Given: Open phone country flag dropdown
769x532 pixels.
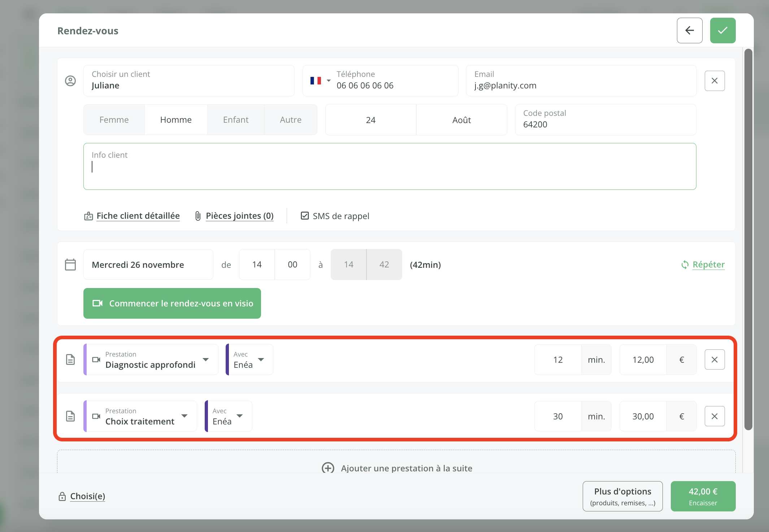Looking at the screenshot, I should 320,81.
